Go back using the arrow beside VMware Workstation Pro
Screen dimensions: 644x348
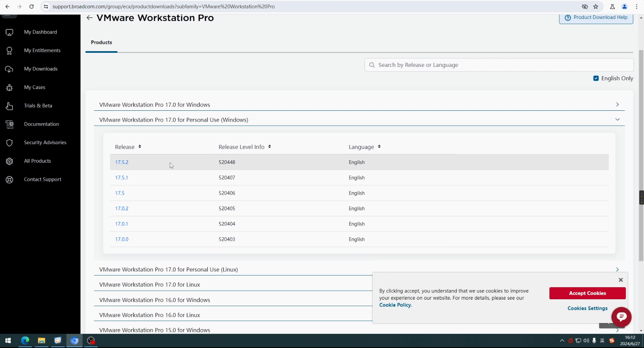(x=90, y=18)
